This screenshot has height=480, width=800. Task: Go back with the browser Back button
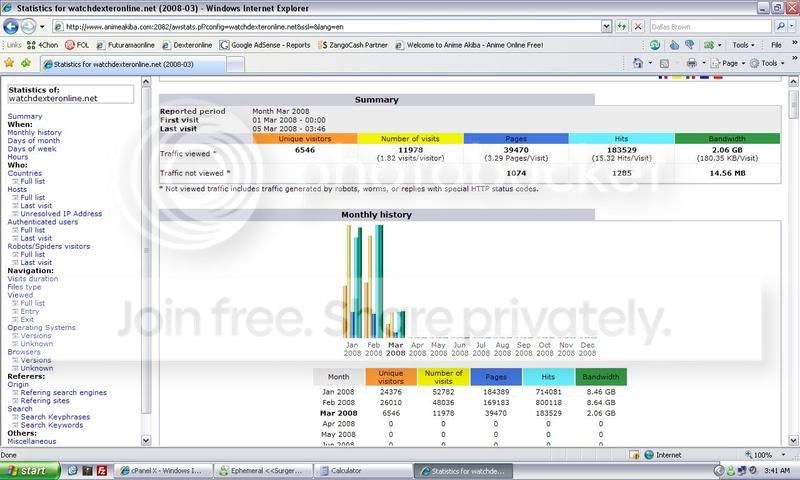(11, 26)
